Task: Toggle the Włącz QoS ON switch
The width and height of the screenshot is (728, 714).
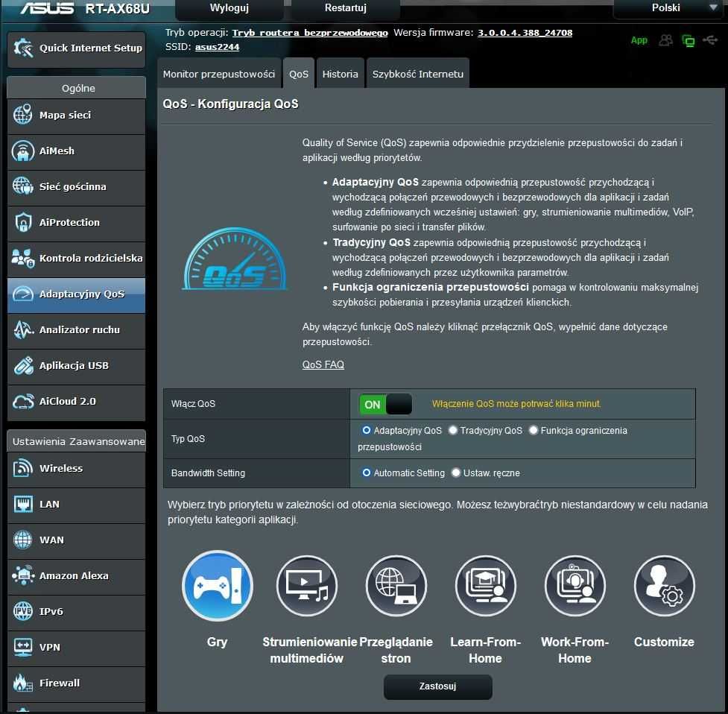Action: click(x=385, y=405)
